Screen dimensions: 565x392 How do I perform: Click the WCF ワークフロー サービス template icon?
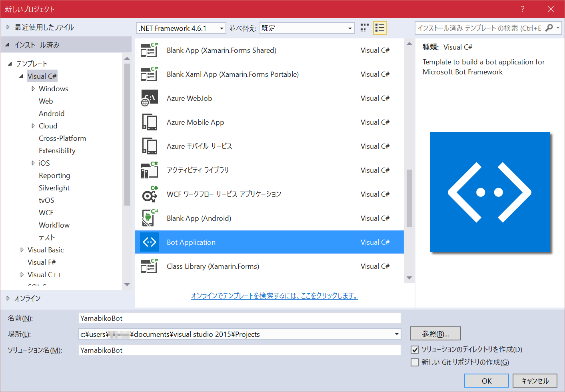point(150,194)
